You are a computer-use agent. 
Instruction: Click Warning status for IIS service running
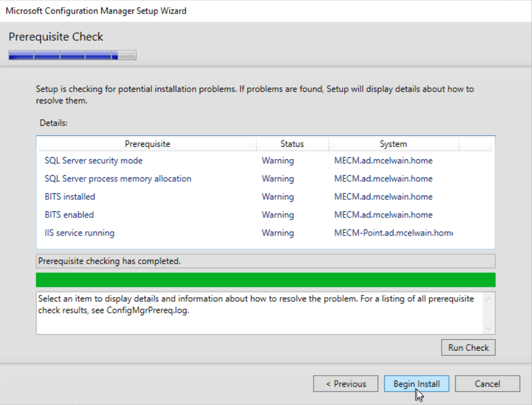click(x=278, y=233)
